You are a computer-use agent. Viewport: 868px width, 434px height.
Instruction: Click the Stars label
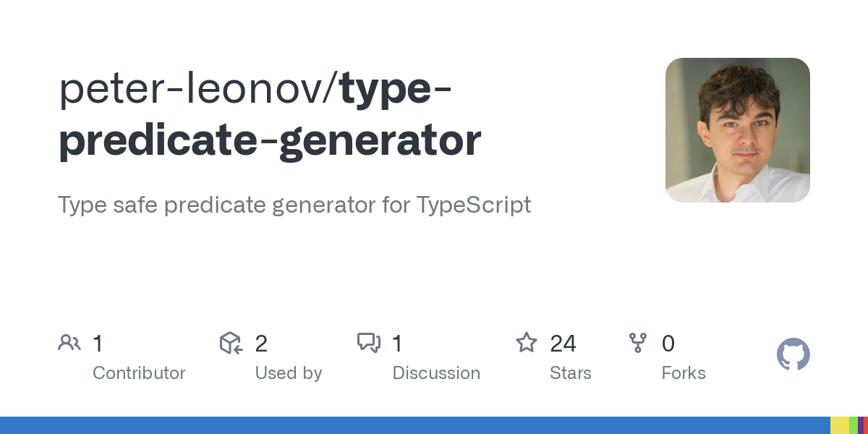pos(571,373)
